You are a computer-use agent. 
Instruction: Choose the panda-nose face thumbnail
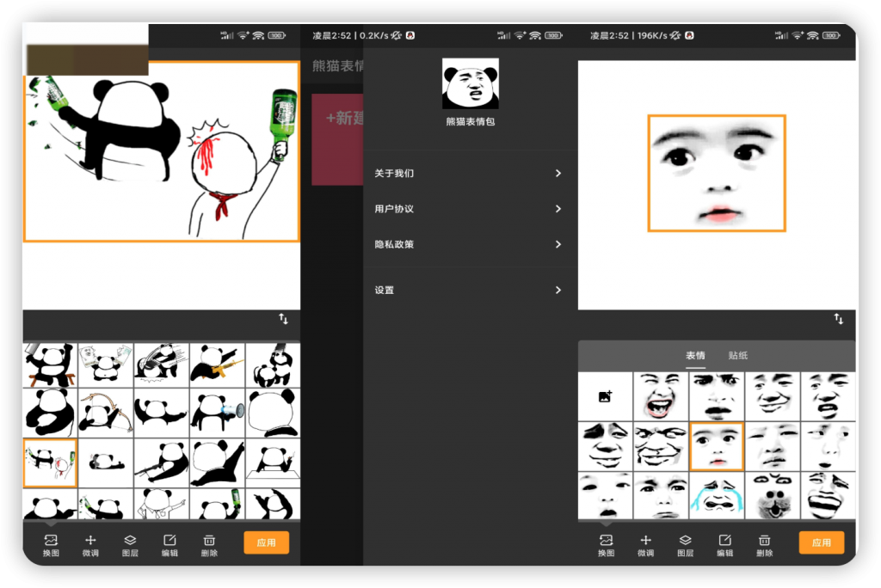[x=773, y=496]
